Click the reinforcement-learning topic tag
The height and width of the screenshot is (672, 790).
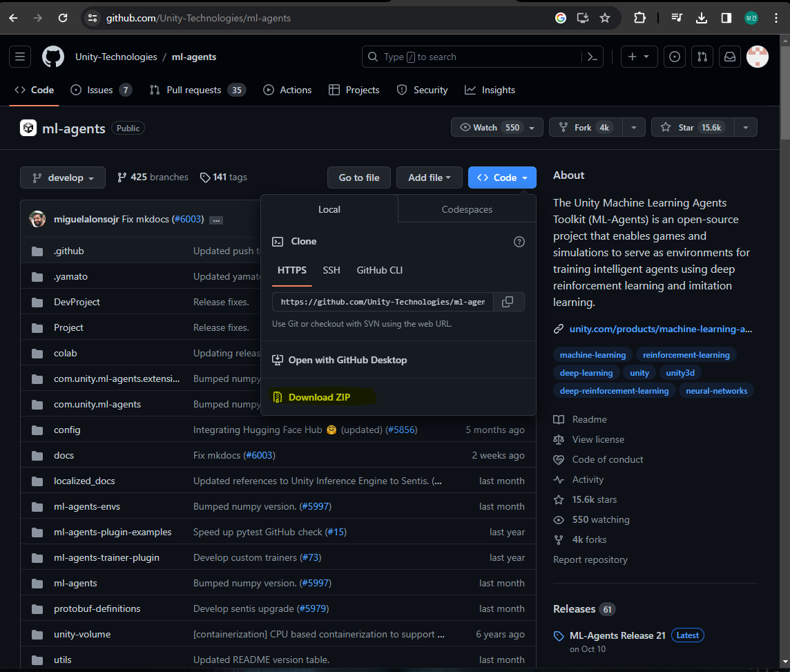click(686, 354)
